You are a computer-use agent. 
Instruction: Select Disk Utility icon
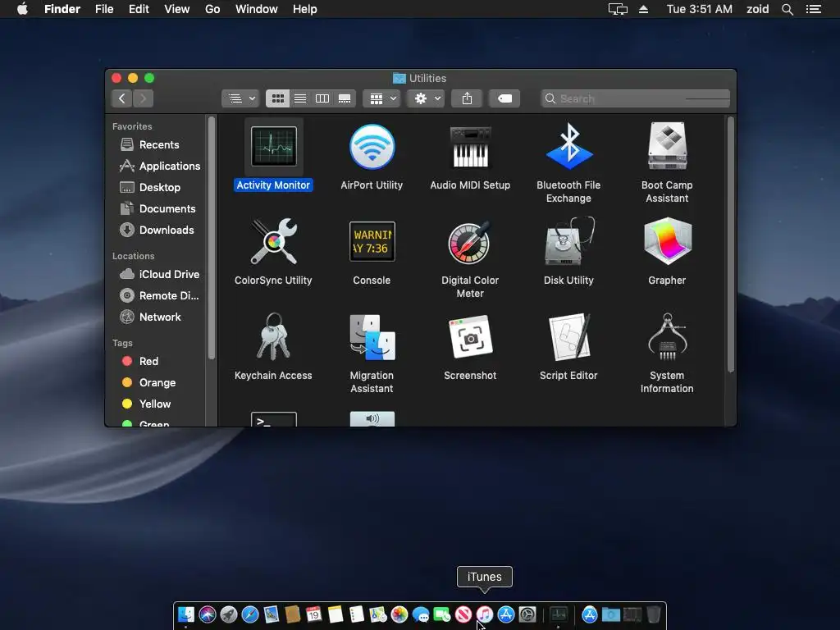(569, 241)
